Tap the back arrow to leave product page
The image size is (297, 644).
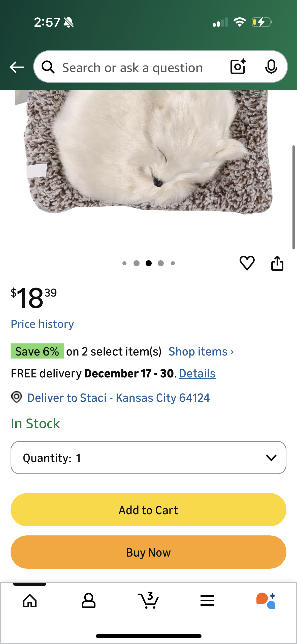tap(17, 67)
